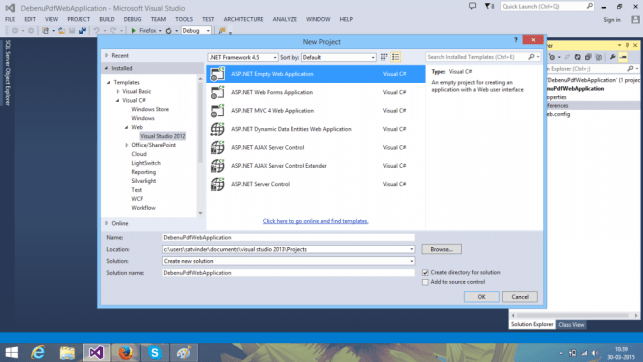Click OK to create project
Viewport: 643px width, 362px height.
click(481, 297)
